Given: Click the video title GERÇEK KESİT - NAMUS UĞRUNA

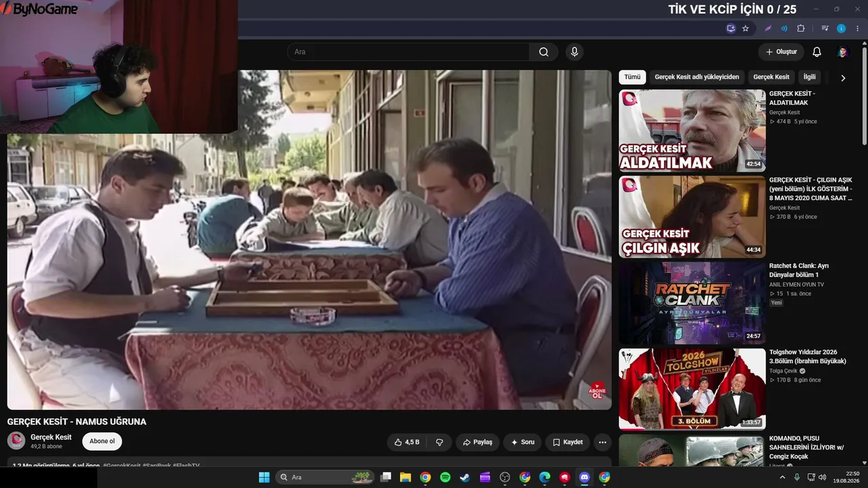Looking at the screenshot, I should [77, 422].
